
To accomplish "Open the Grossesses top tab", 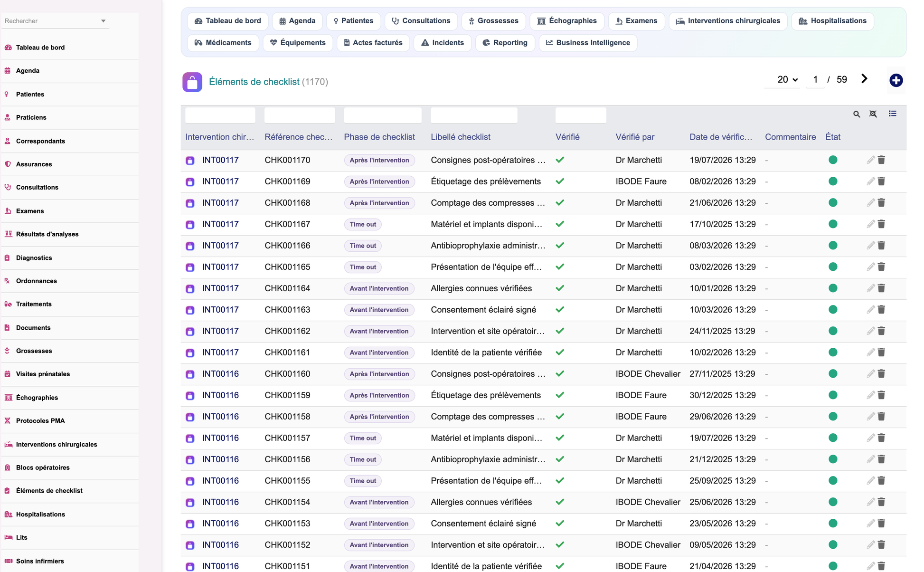I will [x=493, y=21].
